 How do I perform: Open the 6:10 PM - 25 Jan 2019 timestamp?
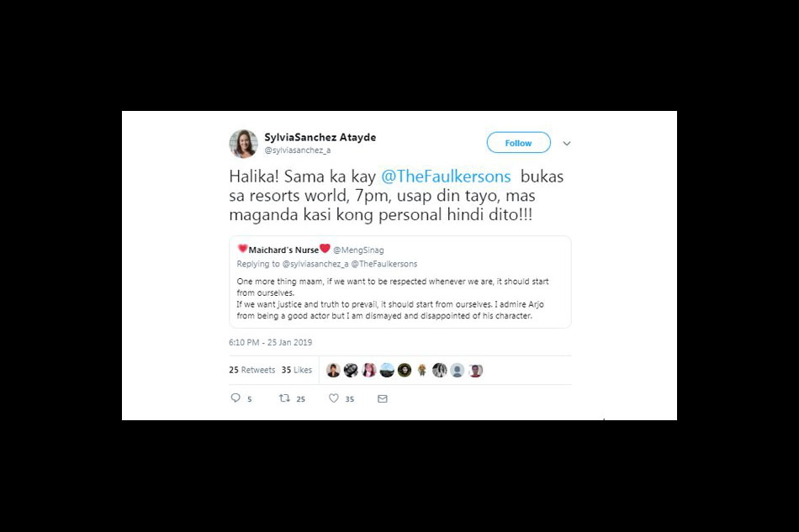coord(270,342)
